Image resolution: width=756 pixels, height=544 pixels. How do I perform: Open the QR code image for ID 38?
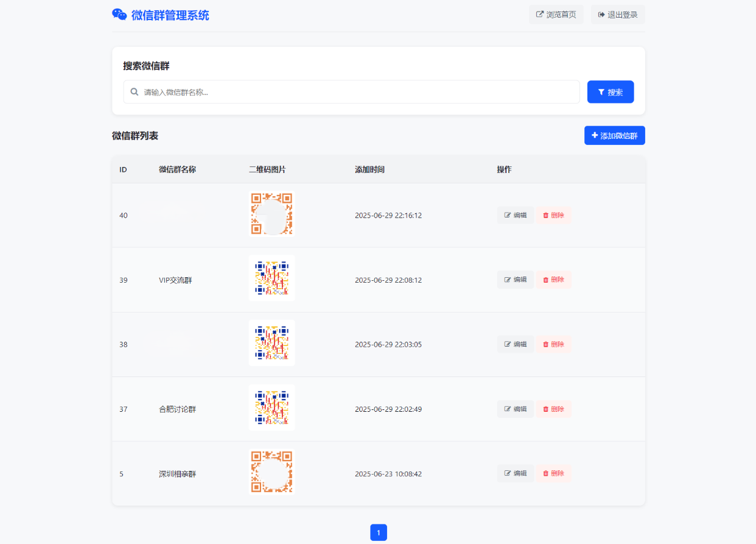[x=272, y=343]
